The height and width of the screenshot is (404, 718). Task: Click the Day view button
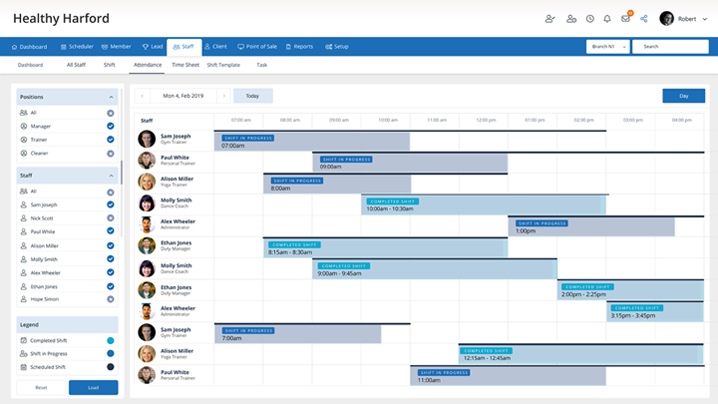pos(684,96)
